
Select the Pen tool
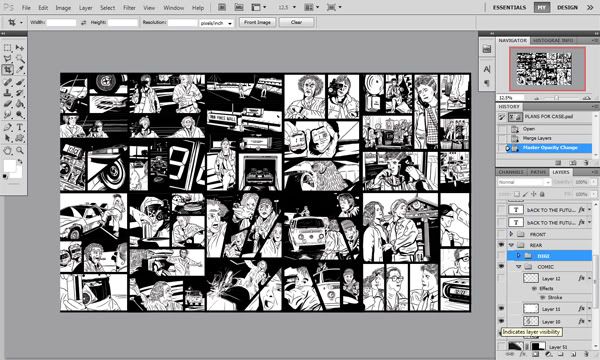coord(8,127)
